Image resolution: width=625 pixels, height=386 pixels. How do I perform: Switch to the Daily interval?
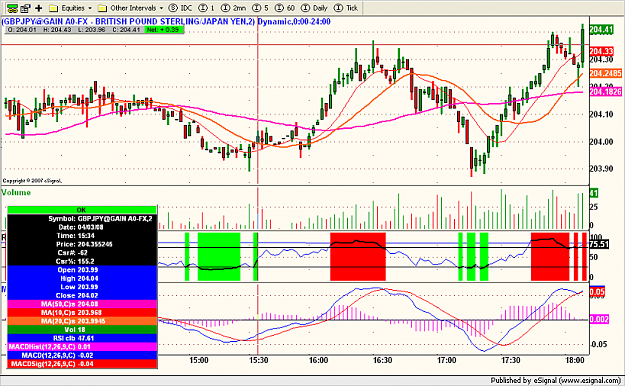coord(314,8)
